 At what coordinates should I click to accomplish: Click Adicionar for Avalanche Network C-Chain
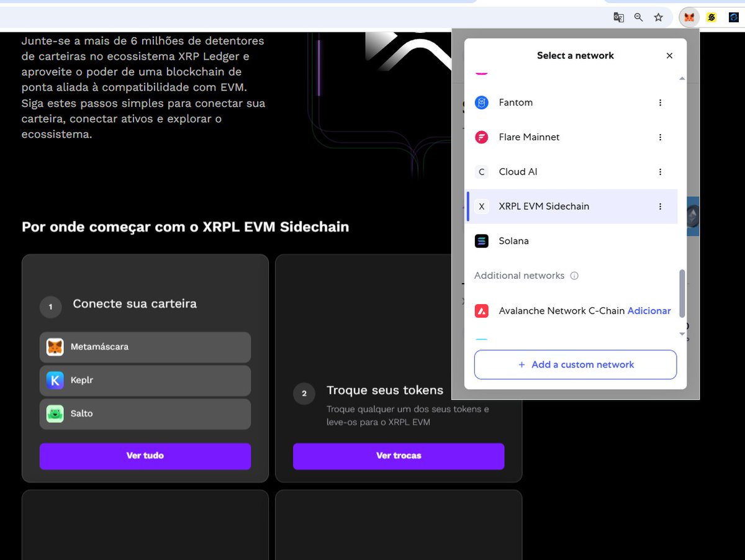tap(649, 311)
